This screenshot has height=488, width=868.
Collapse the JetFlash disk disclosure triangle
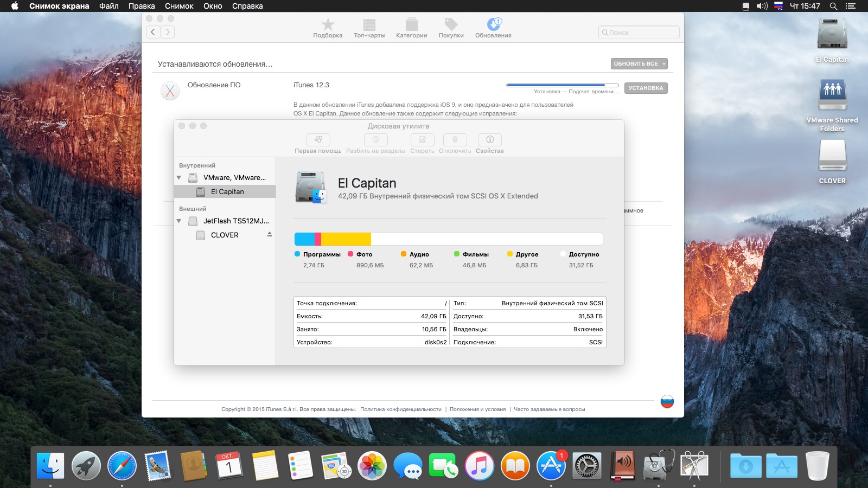pos(179,221)
